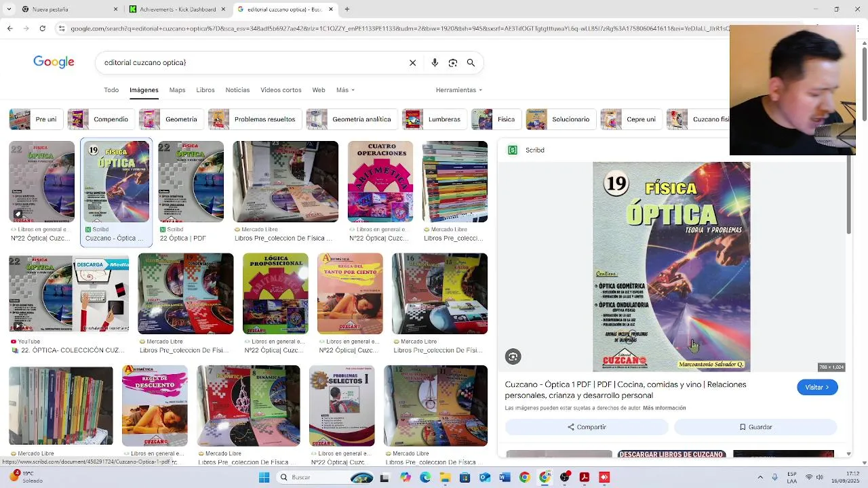Select the 'Problemas resueltos' filter chip
This screenshot has width=868, height=488.
click(x=255, y=119)
